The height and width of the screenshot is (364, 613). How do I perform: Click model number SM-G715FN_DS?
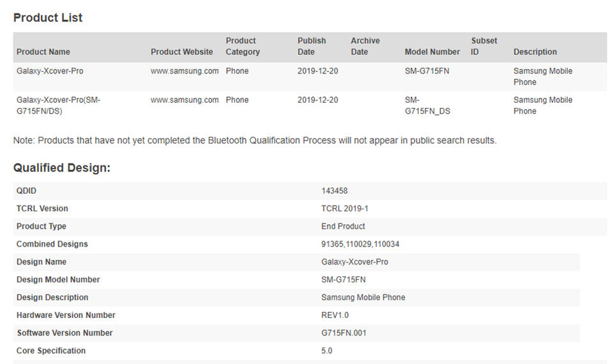click(x=427, y=105)
